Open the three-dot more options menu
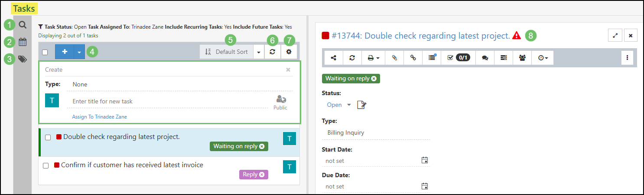 point(628,58)
